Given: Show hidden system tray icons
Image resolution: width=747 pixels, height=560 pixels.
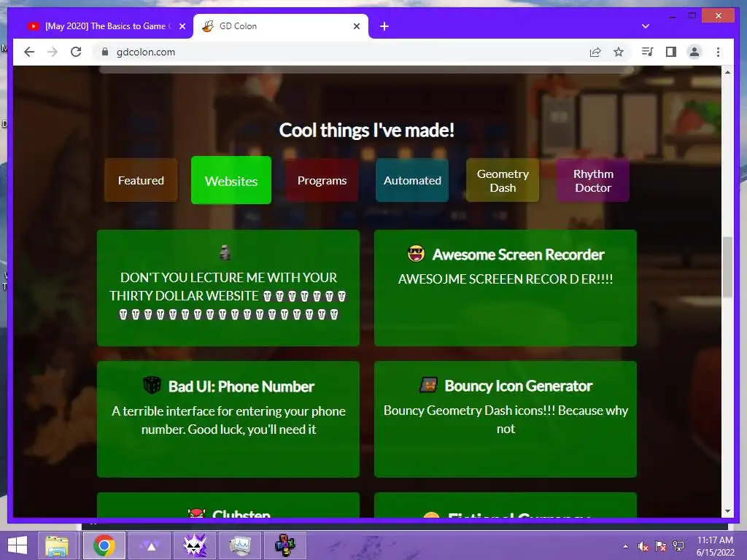Looking at the screenshot, I should [x=625, y=546].
